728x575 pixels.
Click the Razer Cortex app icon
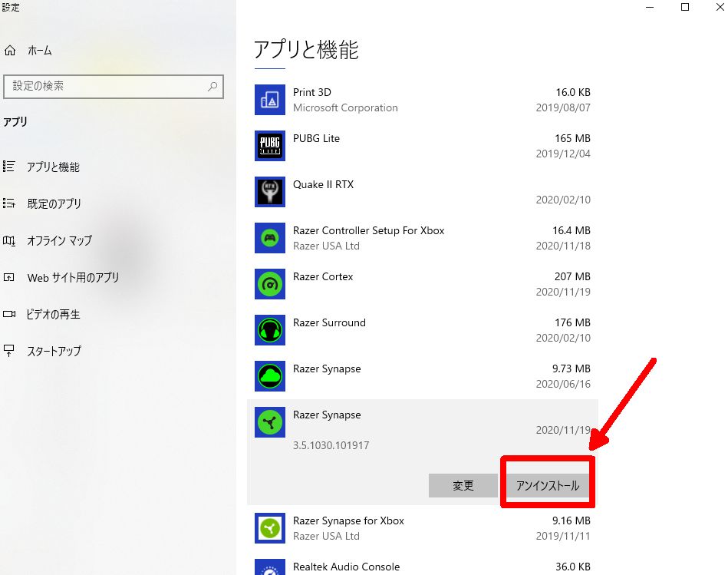pos(270,284)
